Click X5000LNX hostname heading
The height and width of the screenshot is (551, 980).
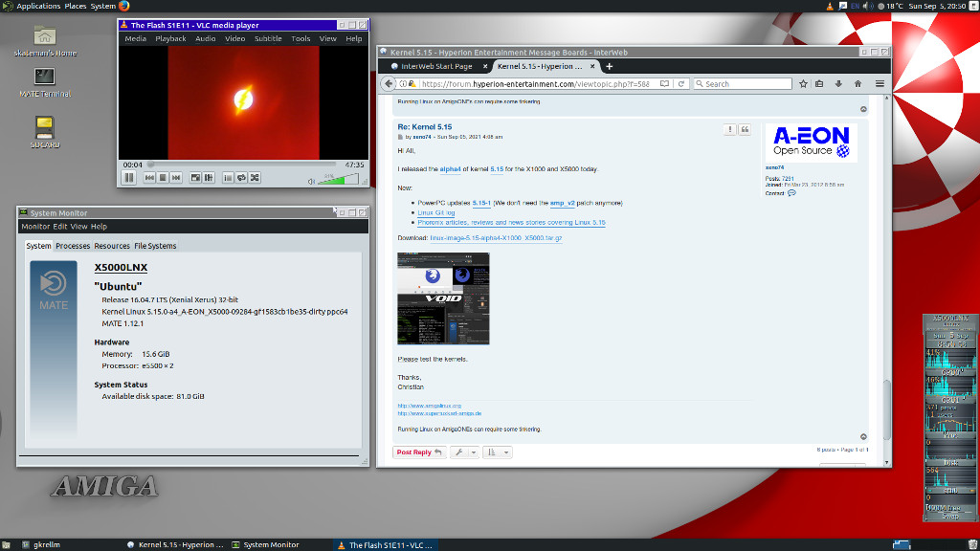point(121,268)
